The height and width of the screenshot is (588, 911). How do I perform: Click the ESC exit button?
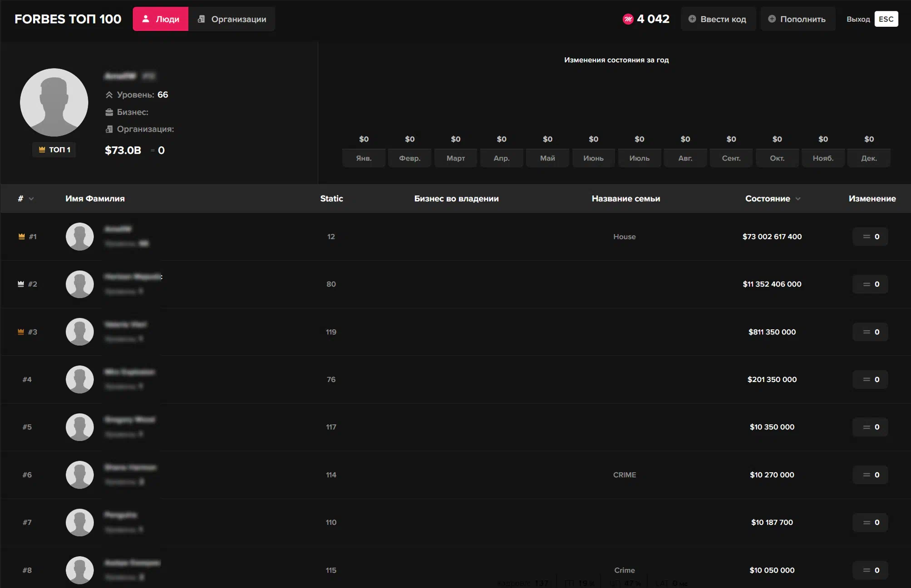pos(886,19)
